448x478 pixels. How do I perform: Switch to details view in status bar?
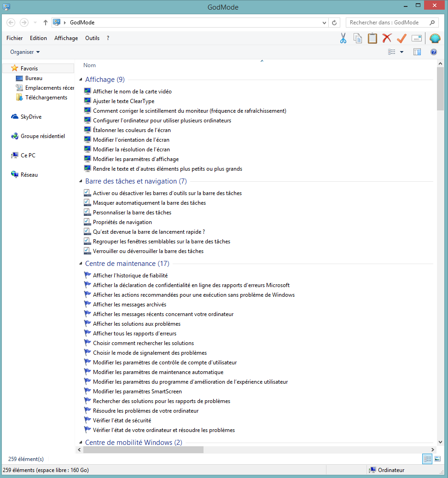tap(427, 459)
